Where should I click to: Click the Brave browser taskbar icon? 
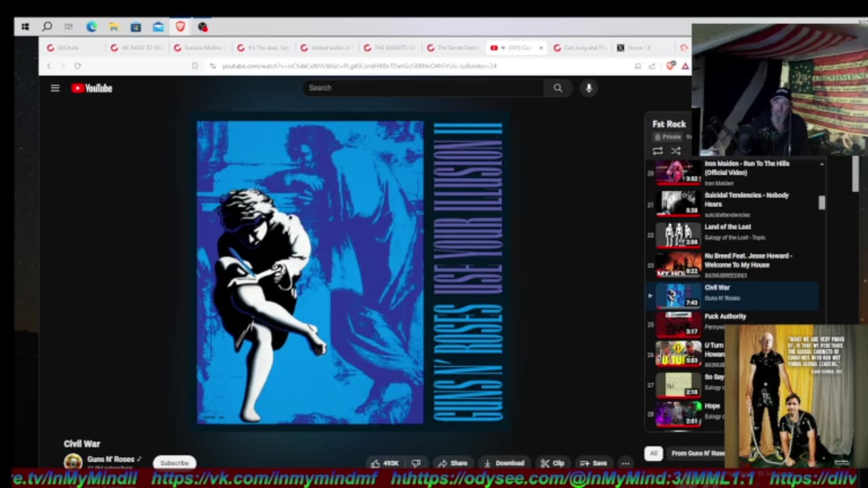click(x=180, y=27)
